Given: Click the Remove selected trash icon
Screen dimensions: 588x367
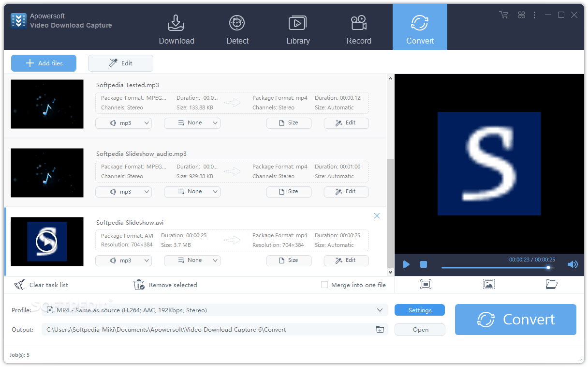Looking at the screenshot, I should [139, 285].
